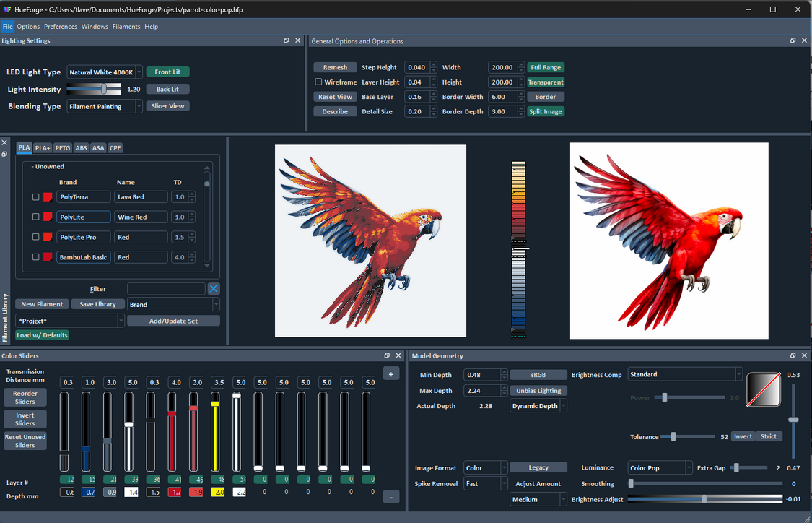This screenshot has width=812, height=523.
Task: Open the Spike Removal dropdown
Action: [485, 483]
